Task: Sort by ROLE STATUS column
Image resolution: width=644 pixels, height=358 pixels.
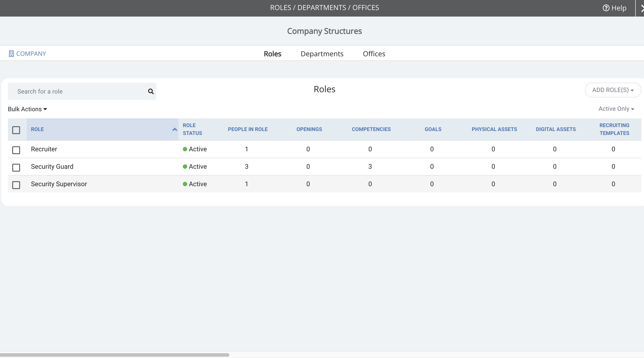Action: click(x=192, y=130)
